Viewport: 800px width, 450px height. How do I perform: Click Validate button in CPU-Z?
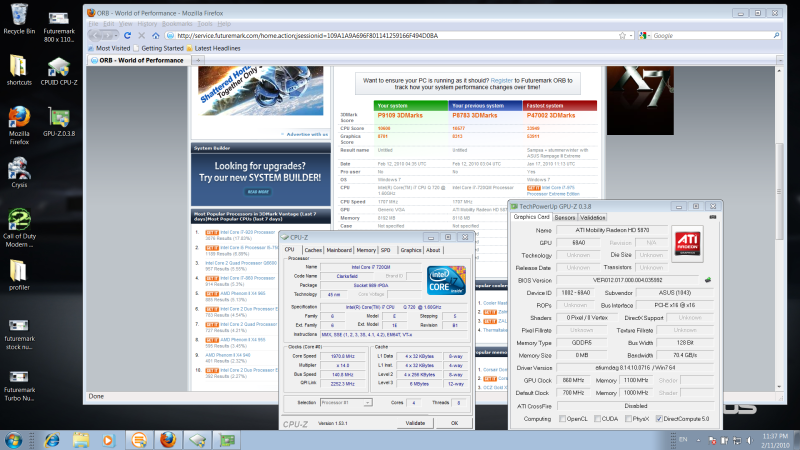pyautogui.click(x=415, y=423)
